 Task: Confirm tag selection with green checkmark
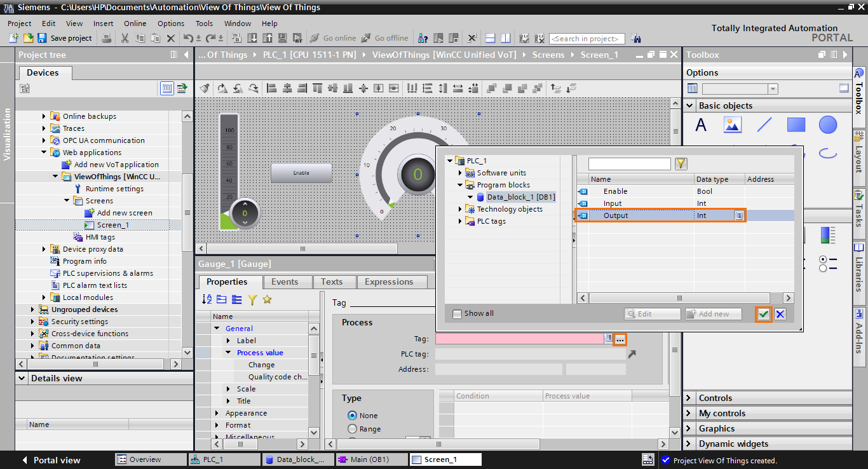(x=764, y=314)
